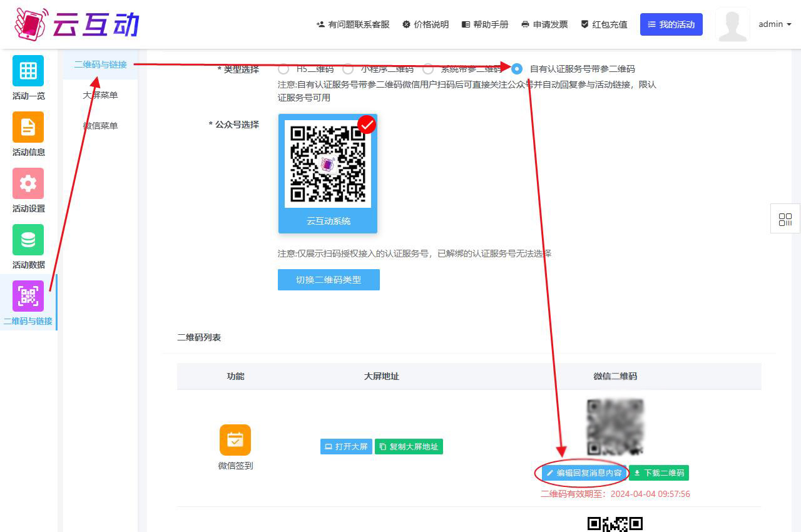Expand the admin dropdown menu
801x532 pixels.
775,24
